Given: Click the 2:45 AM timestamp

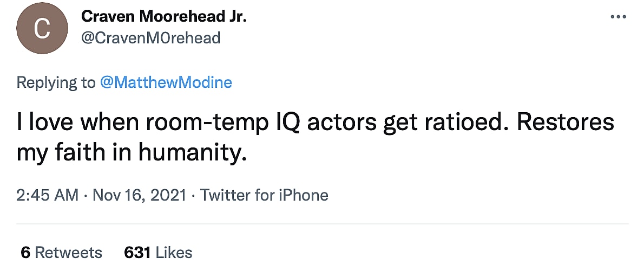Looking at the screenshot, I should click(48, 195).
